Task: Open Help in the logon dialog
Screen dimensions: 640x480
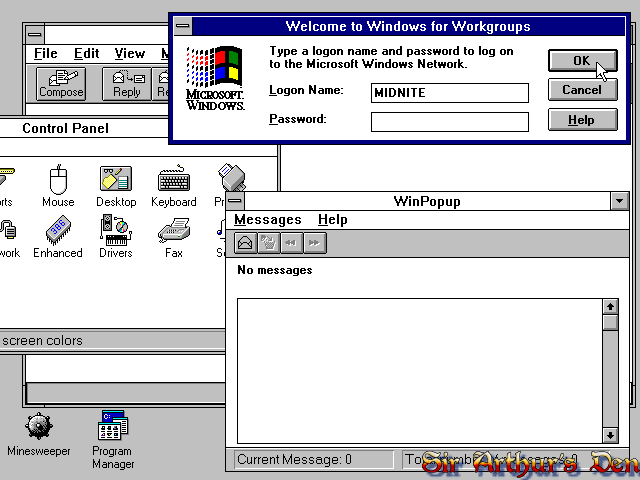Action: pyautogui.click(x=582, y=120)
